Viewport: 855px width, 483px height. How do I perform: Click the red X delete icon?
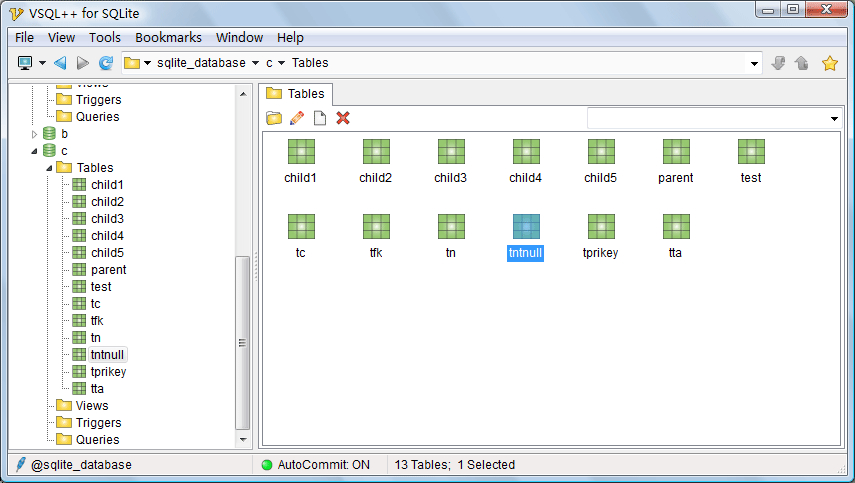coord(343,118)
